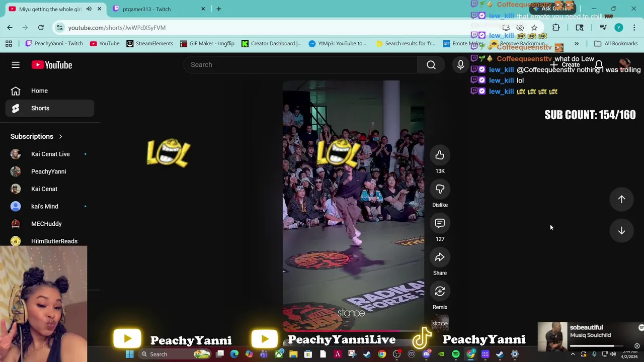
Task: Open the Chrome three-dot menu
Action: (x=634, y=28)
